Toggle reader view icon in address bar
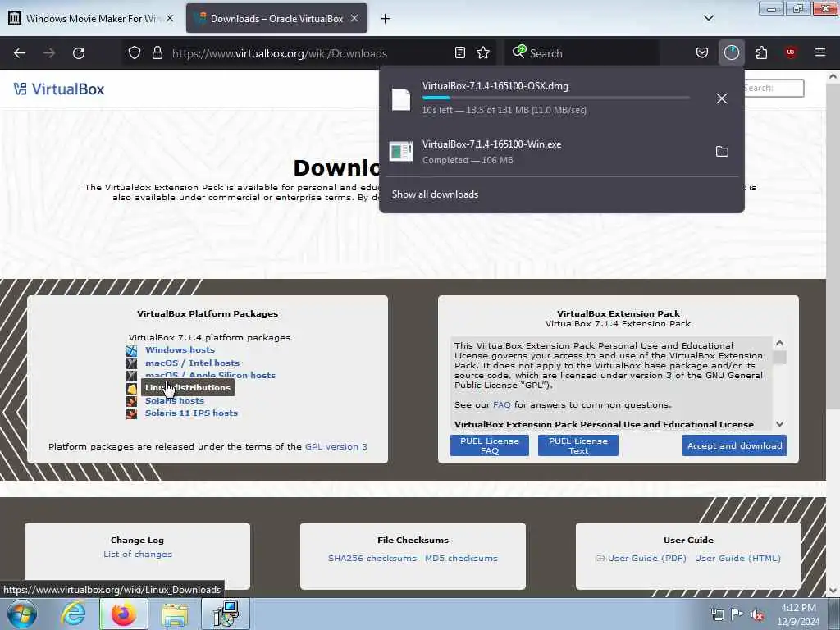The image size is (840, 630). click(x=459, y=52)
